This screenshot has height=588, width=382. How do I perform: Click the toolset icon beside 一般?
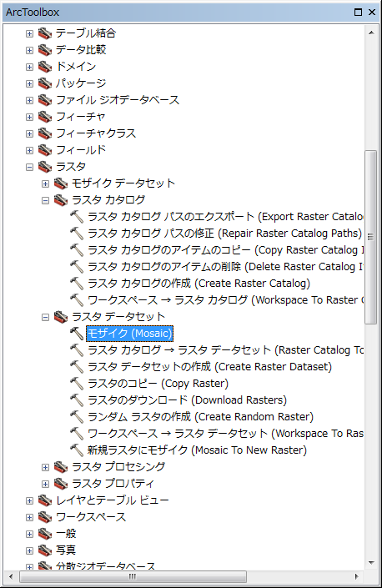45,534
